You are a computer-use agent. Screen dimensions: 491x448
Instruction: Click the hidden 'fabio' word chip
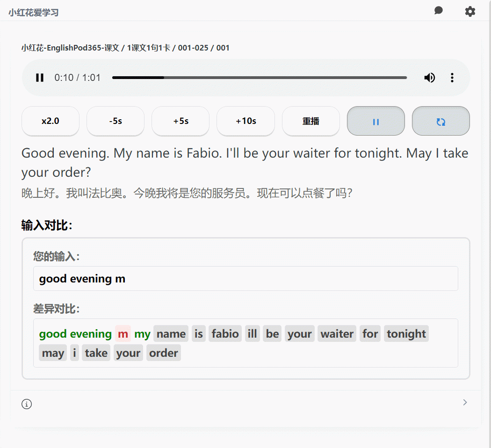point(225,334)
